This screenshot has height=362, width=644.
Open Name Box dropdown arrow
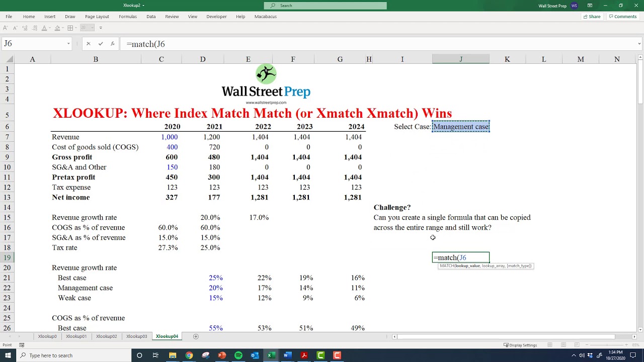(68, 44)
